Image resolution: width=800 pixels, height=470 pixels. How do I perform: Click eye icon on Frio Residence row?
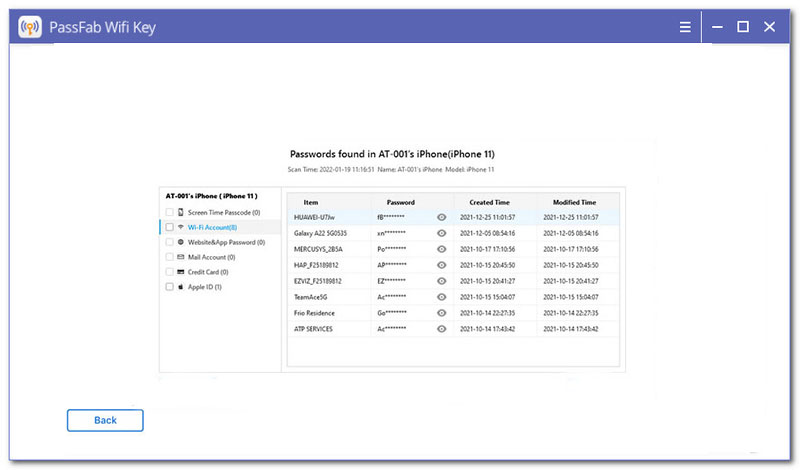pos(442,313)
